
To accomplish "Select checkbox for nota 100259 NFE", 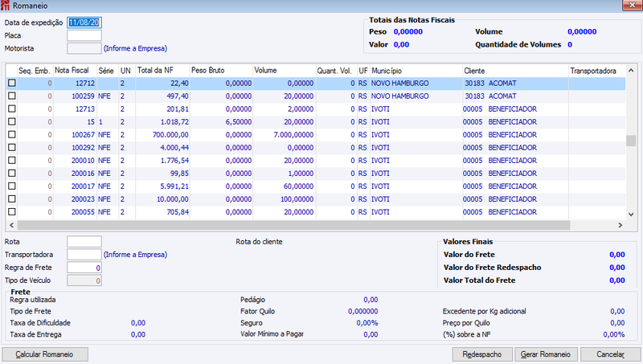I will (12, 96).
